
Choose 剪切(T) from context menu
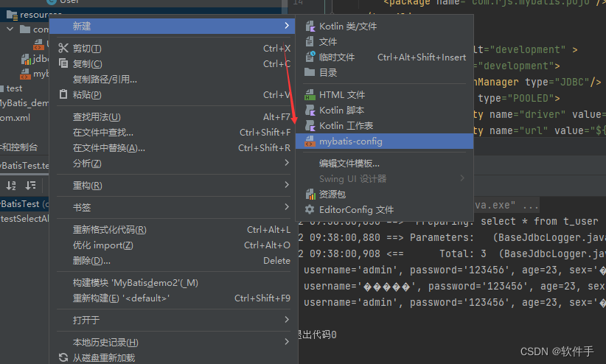pyautogui.click(x=174, y=49)
